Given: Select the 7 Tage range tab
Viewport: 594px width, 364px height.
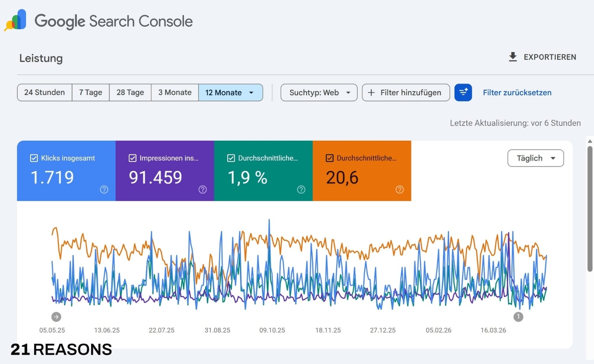Looking at the screenshot, I should (91, 93).
